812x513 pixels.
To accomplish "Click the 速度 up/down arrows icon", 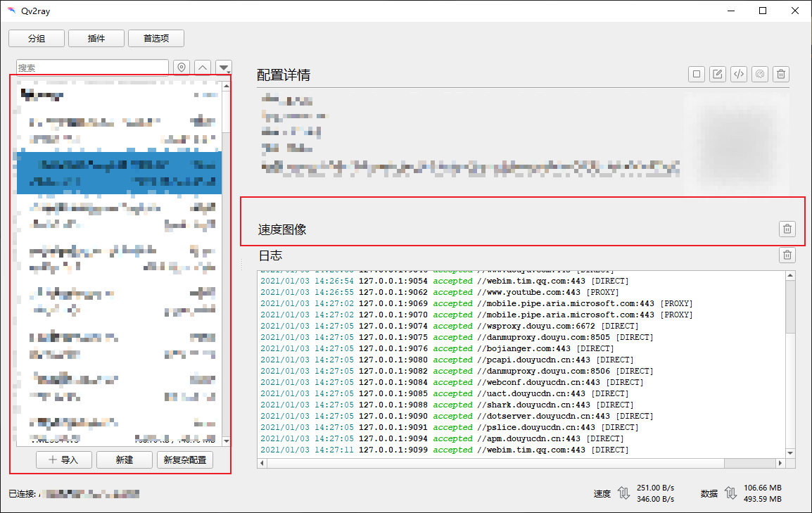I will tap(624, 493).
